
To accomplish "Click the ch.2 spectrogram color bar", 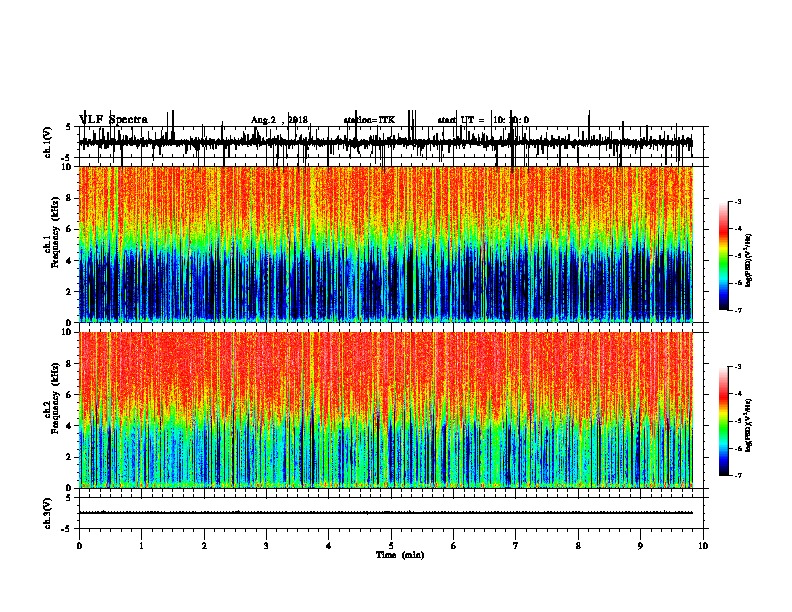I will tap(724, 421).
